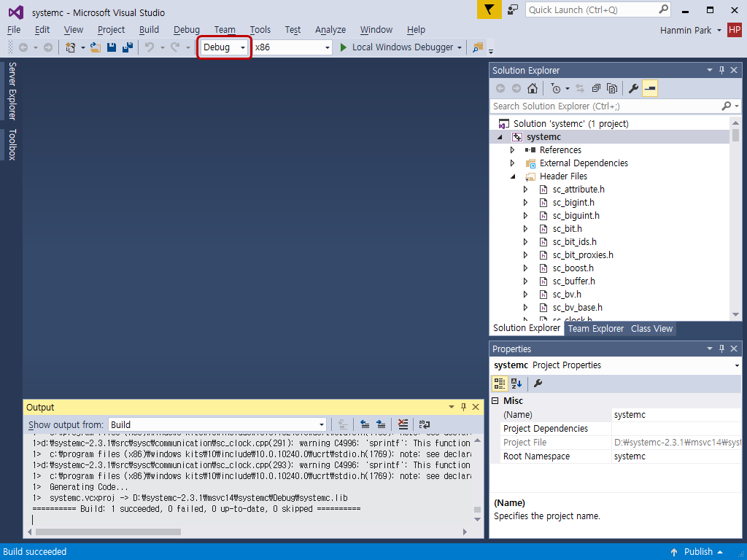Image resolution: width=747 pixels, height=560 pixels.
Task: Click the Undo icon on the toolbar
Action: tap(150, 47)
